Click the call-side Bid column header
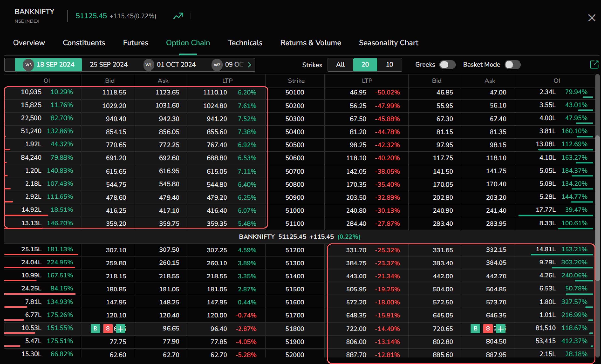 [109, 81]
